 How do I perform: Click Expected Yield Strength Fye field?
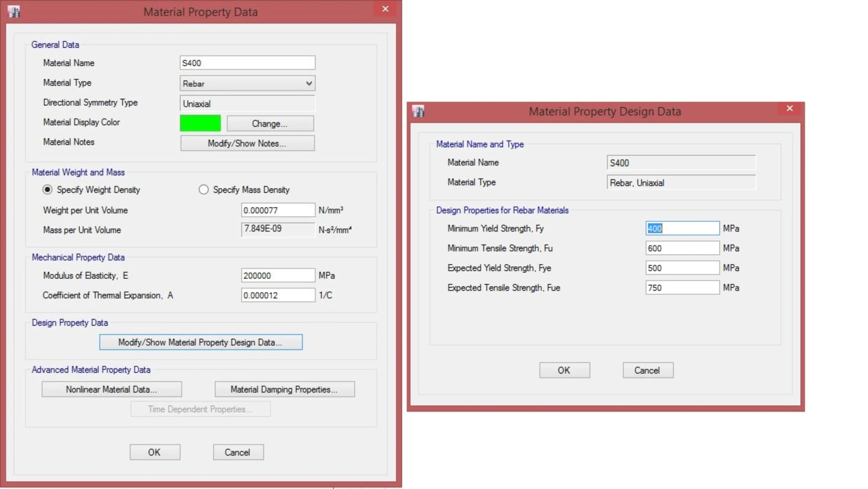coord(682,268)
